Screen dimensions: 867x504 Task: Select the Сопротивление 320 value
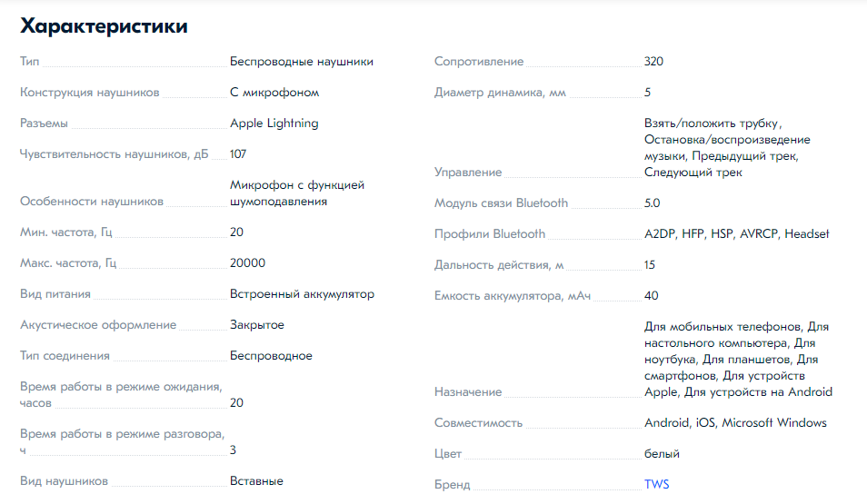point(653,62)
